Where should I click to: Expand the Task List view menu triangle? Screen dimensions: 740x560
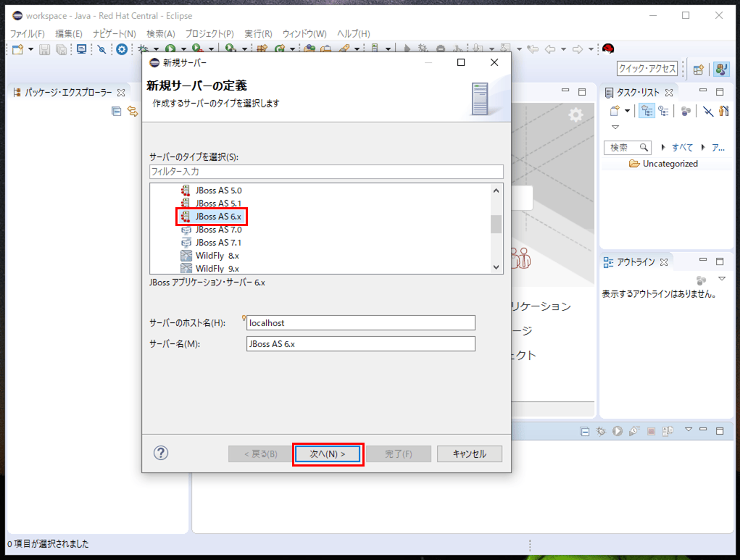click(x=615, y=127)
